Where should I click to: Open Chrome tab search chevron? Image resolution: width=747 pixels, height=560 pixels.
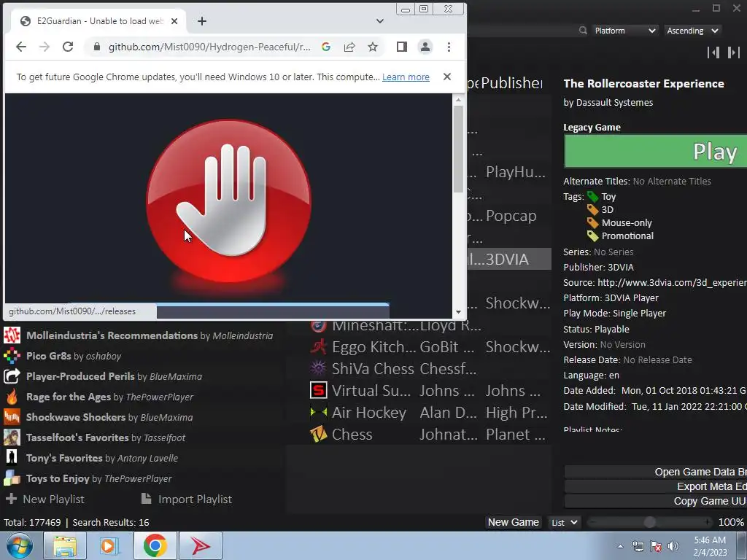(379, 21)
